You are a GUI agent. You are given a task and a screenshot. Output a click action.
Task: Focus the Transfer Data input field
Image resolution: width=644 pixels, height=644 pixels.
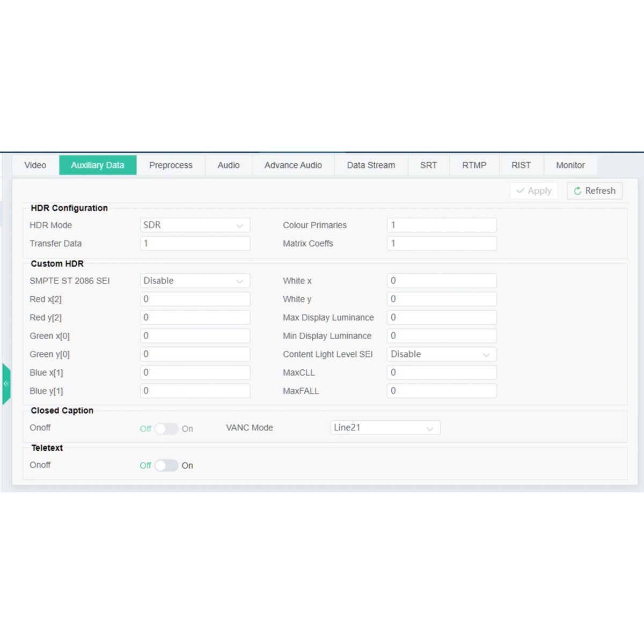point(195,244)
